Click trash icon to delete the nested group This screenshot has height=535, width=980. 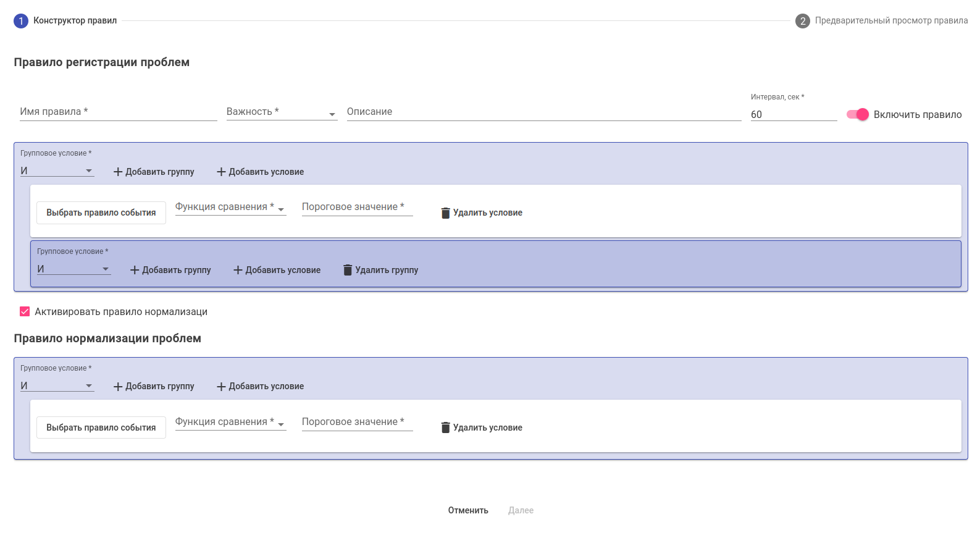(x=348, y=270)
